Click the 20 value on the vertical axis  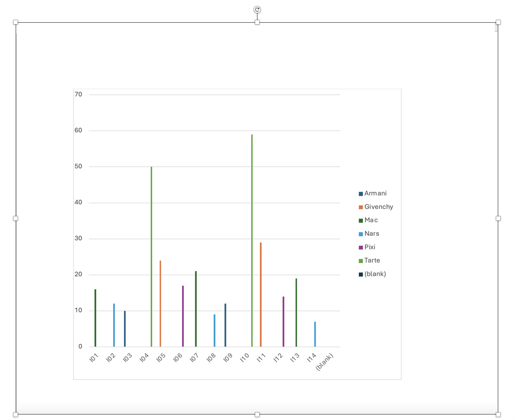point(78,274)
